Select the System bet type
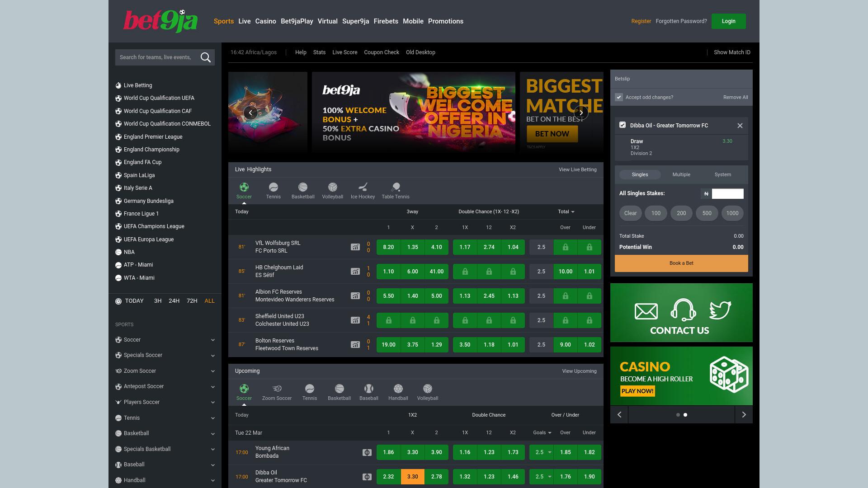The height and width of the screenshot is (488, 868). [722, 174]
